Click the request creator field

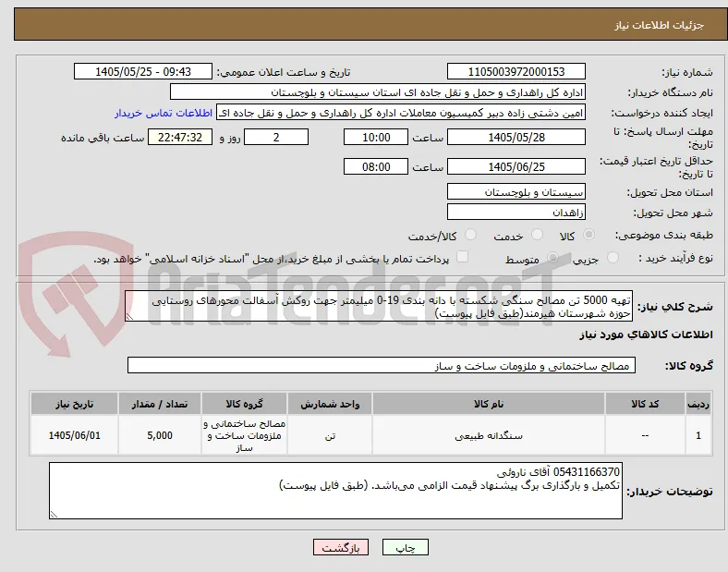pyautogui.click(x=401, y=113)
